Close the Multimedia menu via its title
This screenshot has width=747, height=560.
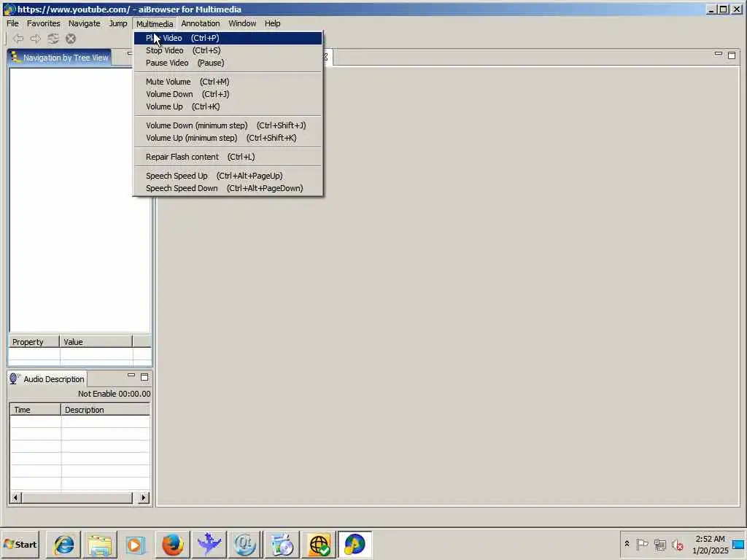(155, 23)
